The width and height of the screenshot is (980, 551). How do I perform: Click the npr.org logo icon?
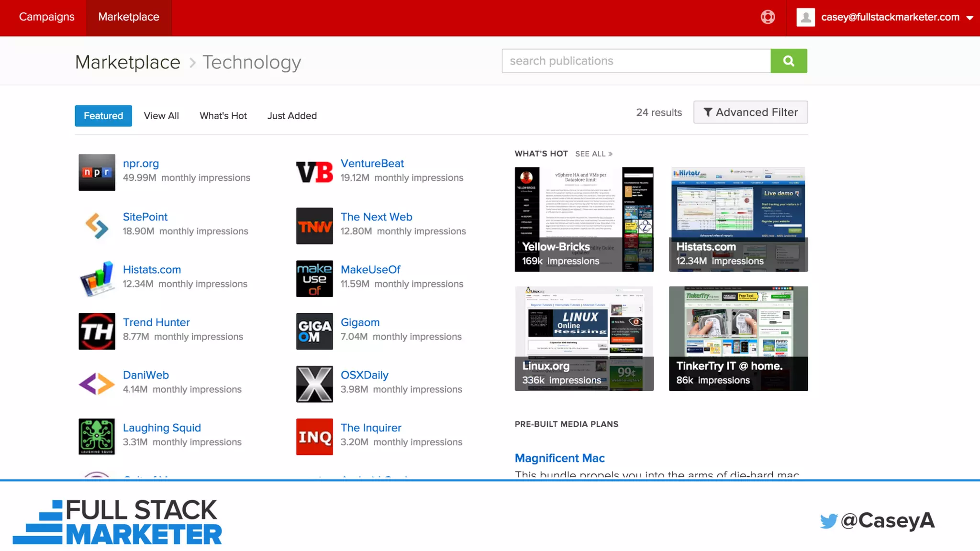point(97,172)
